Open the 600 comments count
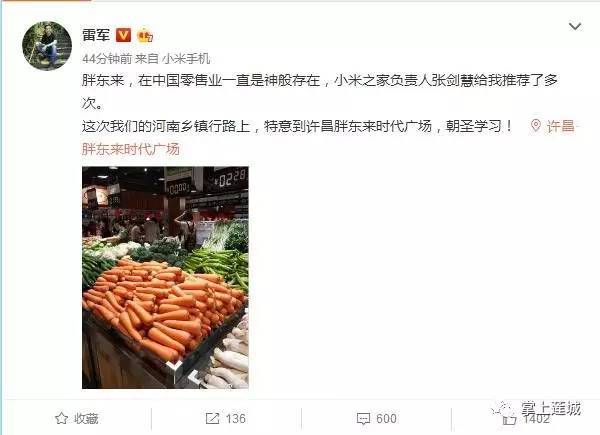 386,419
